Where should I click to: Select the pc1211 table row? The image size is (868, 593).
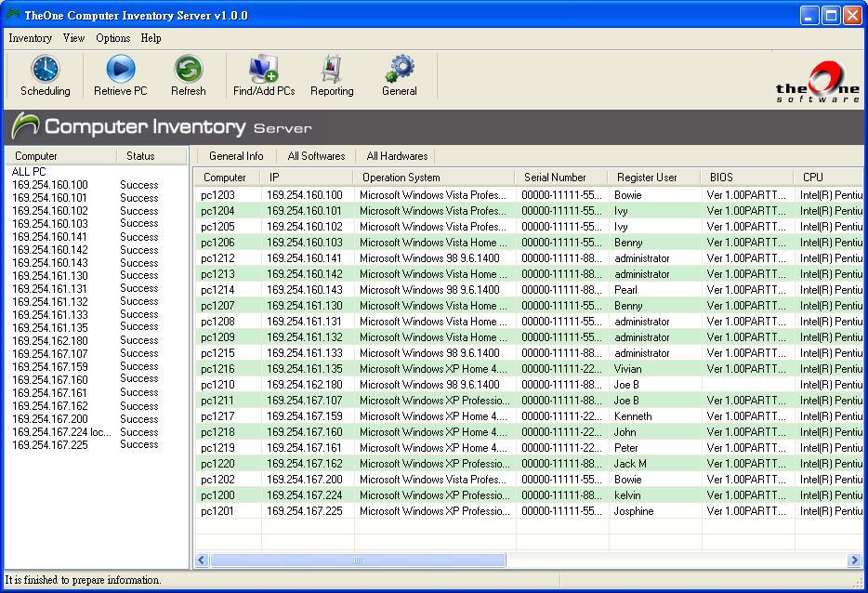[531, 401]
